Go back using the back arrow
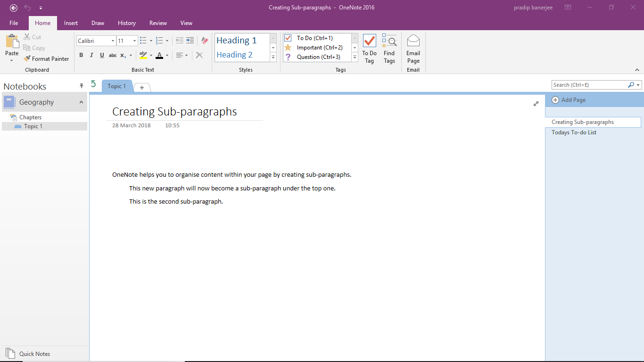644x362 pixels. (14, 8)
